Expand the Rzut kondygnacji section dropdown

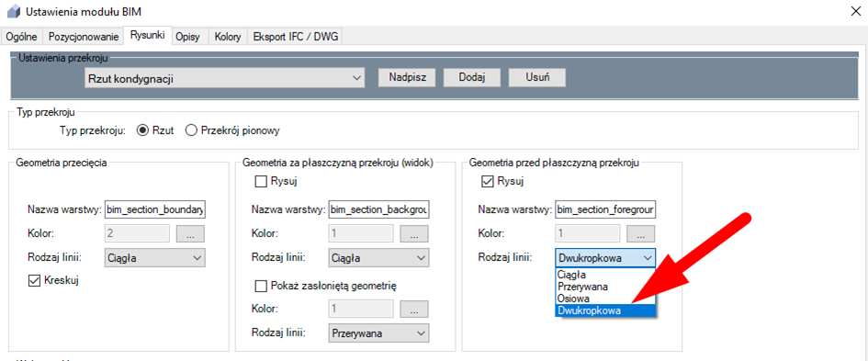tap(225, 79)
